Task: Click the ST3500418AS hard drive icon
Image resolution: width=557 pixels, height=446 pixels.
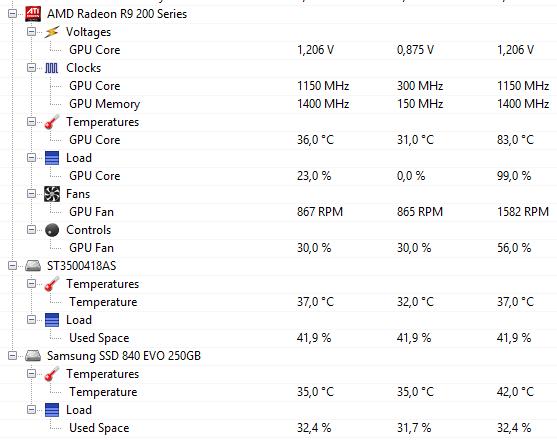Action: [x=33, y=266]
